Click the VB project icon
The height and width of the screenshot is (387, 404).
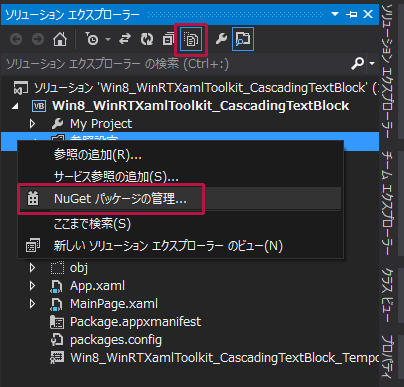[x=39, y=106]
